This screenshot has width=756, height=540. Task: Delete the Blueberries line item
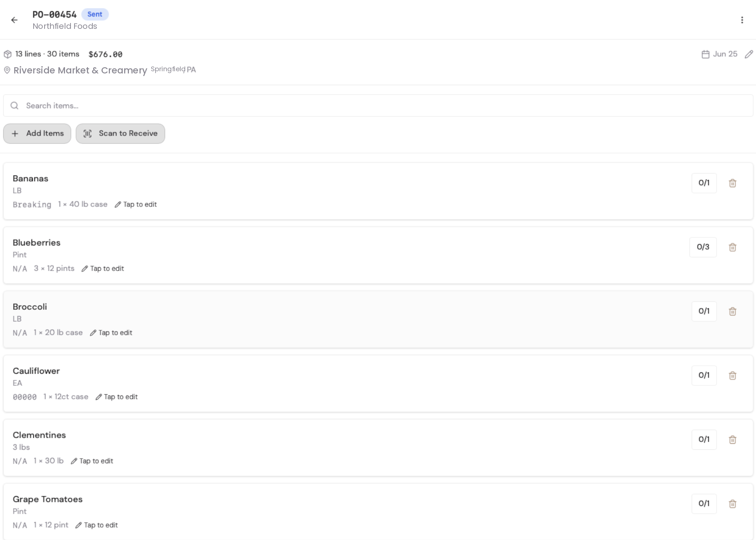[x=732, y=247]
